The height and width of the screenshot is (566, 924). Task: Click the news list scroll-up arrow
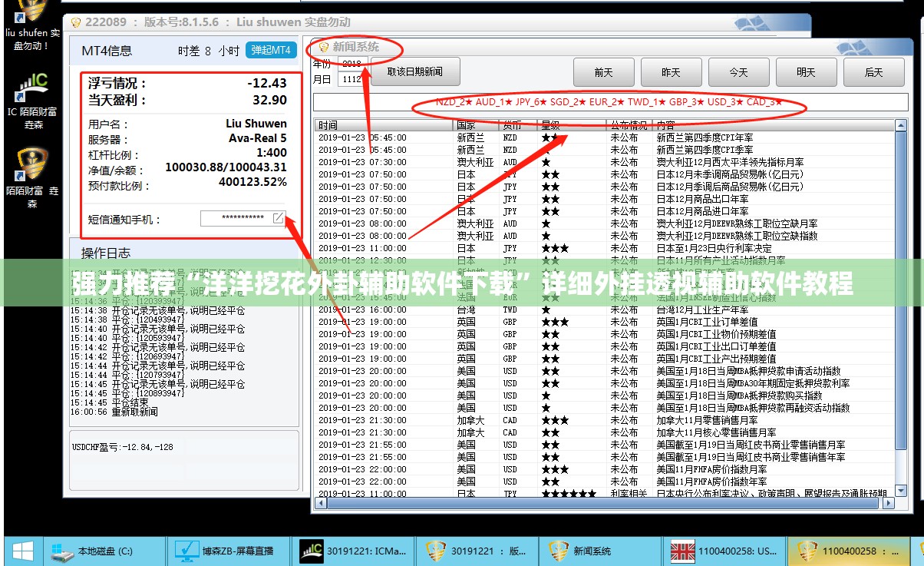click(x=901, y=126)
